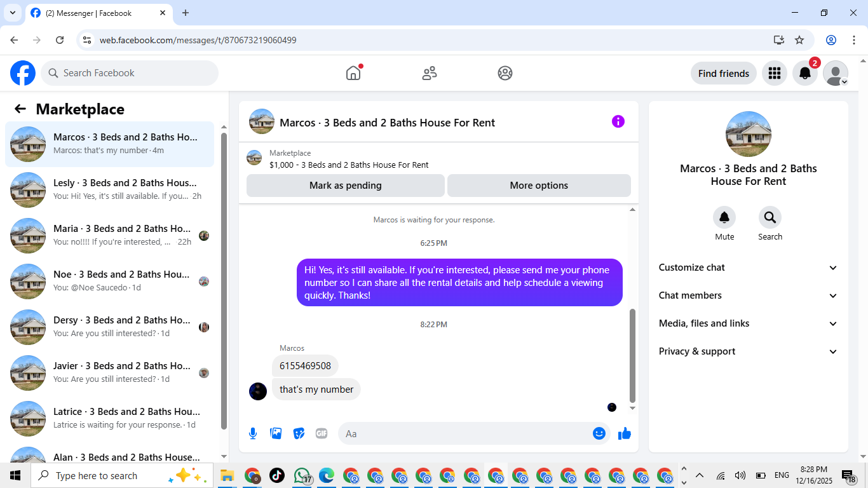Image resolution: width=868 pixels, height=488 pixels.
Task: Go back using the Marketplace arrow
Action: point(20,109)
